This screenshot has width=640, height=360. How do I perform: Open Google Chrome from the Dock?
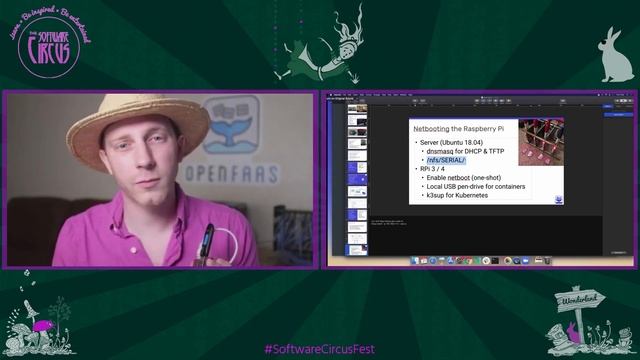469,260
